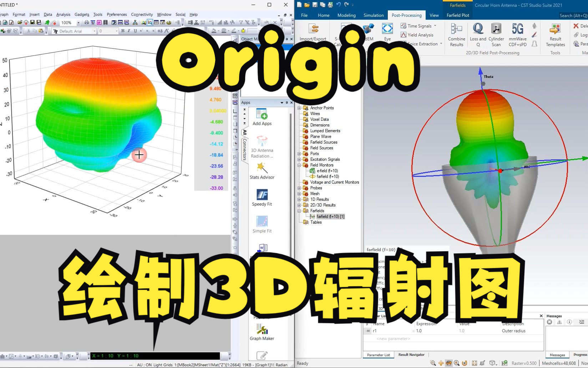Toggle Superscript formatting in Origin
Viewport: 588px width, 368px height.
[x=141, y=31]
